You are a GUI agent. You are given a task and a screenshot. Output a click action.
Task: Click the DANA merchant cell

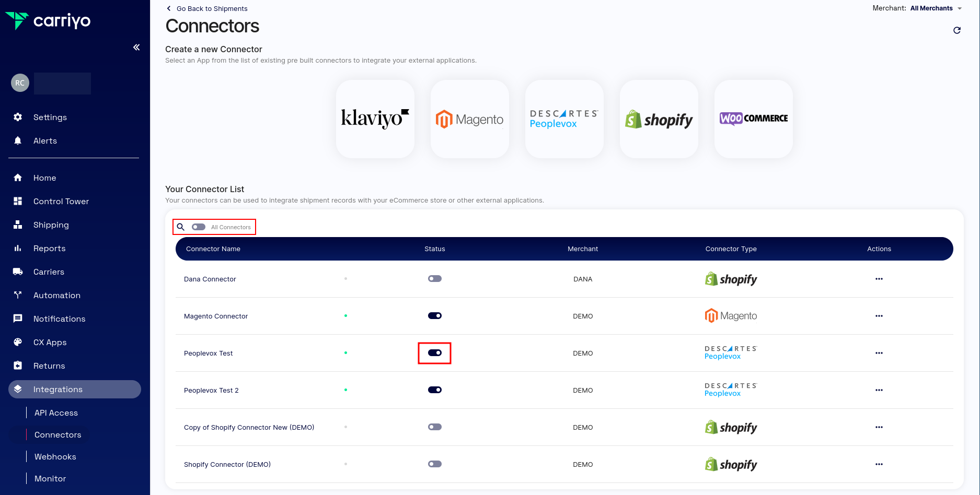[x=583, y=279]
